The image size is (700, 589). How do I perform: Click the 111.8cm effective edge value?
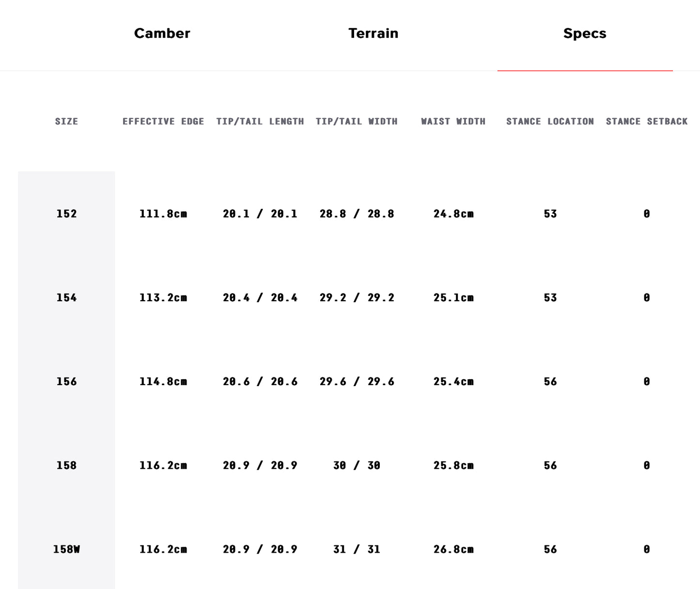click(x=163, y=214)
